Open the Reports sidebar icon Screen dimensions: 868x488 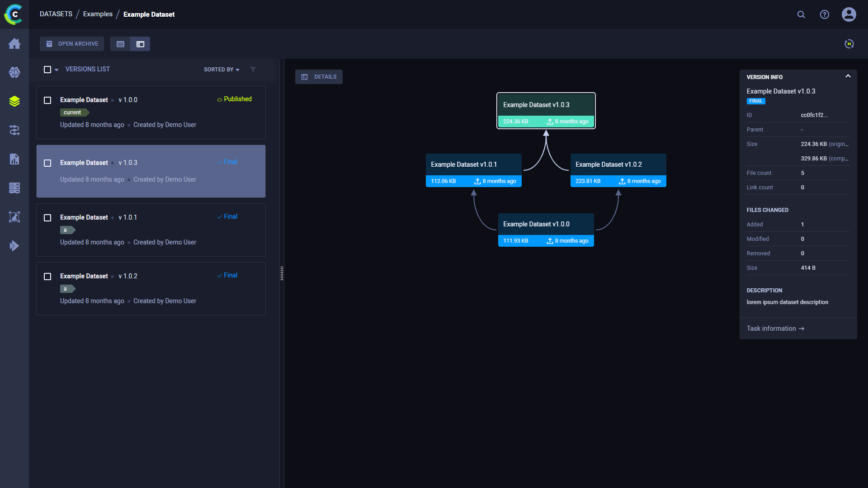pos(14,159)
